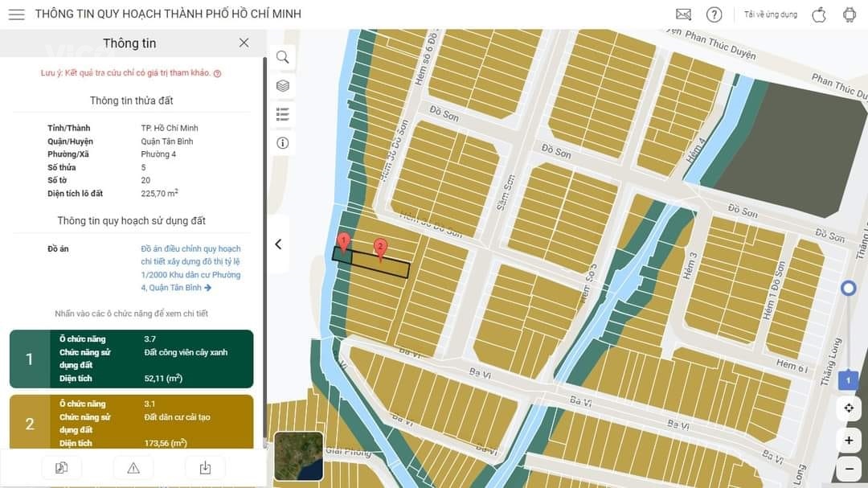Collapse the side panel with left chevron
Screen dimensions: 868x488
(x=278, y=244)
